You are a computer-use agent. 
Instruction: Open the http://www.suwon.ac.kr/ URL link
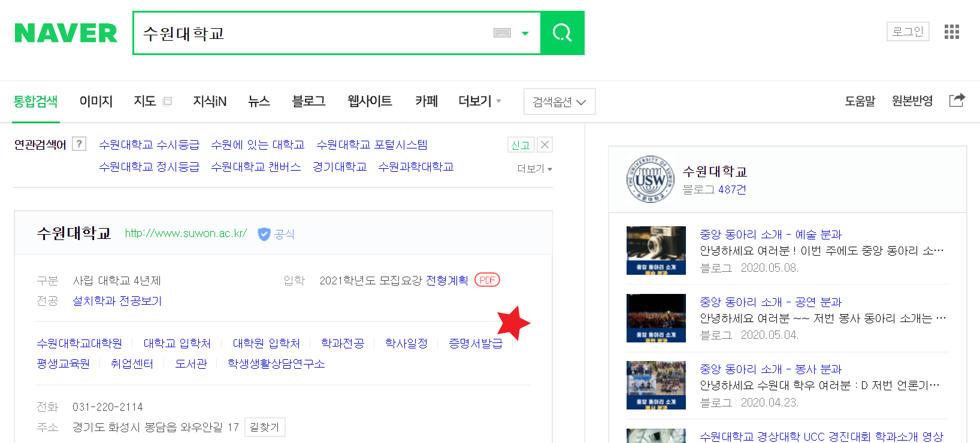tap(186, 233)
